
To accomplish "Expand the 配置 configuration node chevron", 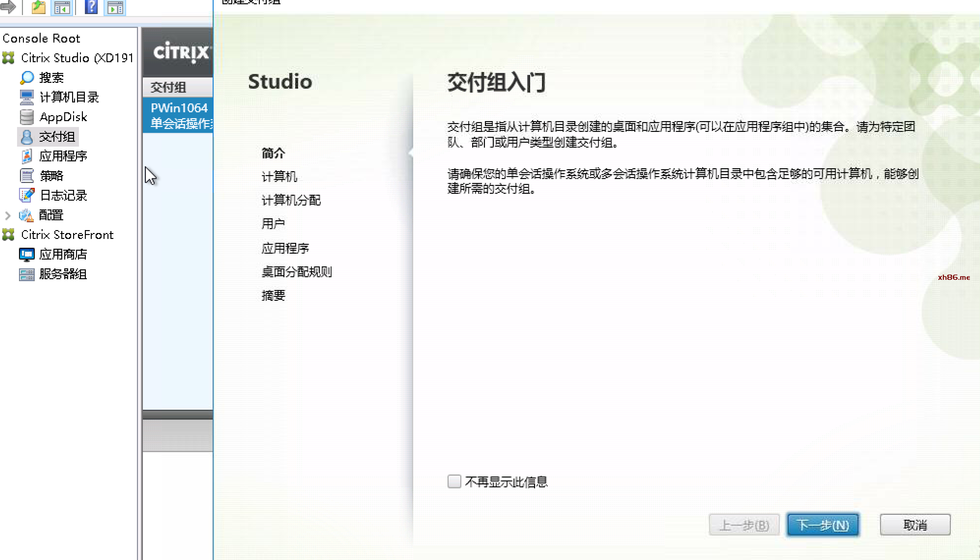I will (x=8, y=215).
